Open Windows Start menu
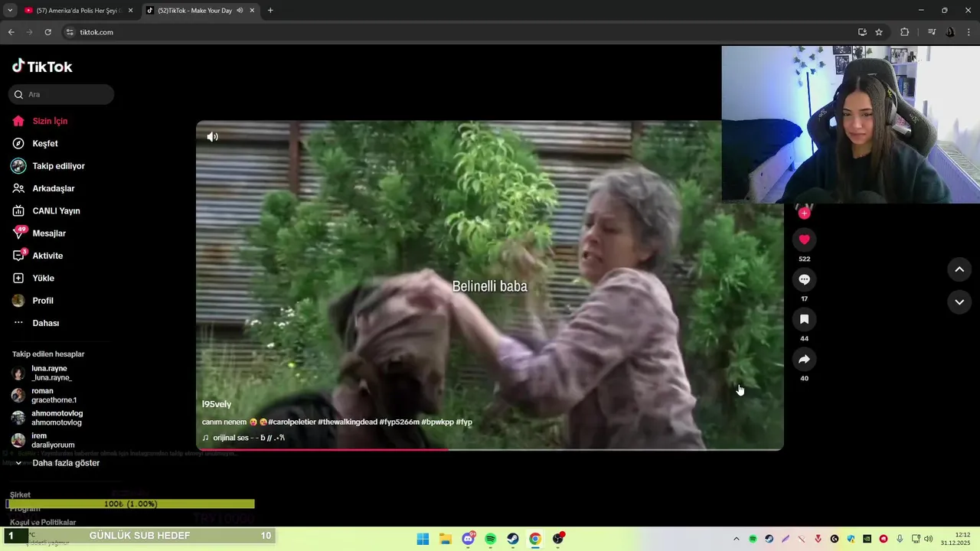980x551 pixels. tap(423, 539)
